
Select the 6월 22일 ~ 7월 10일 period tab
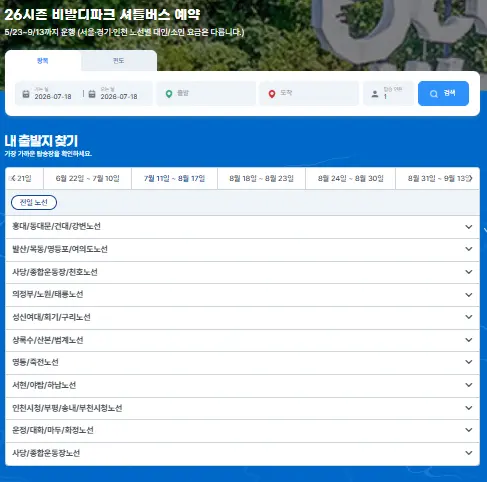click(x=87, y=178)
